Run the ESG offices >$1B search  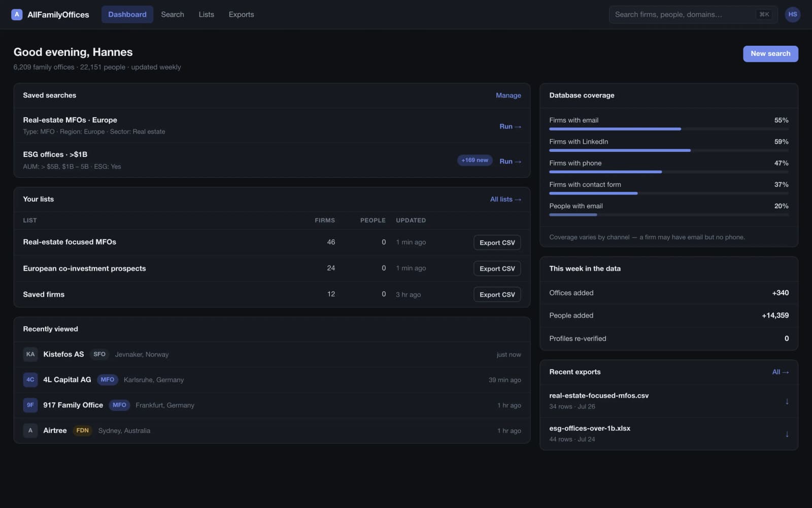510,161
